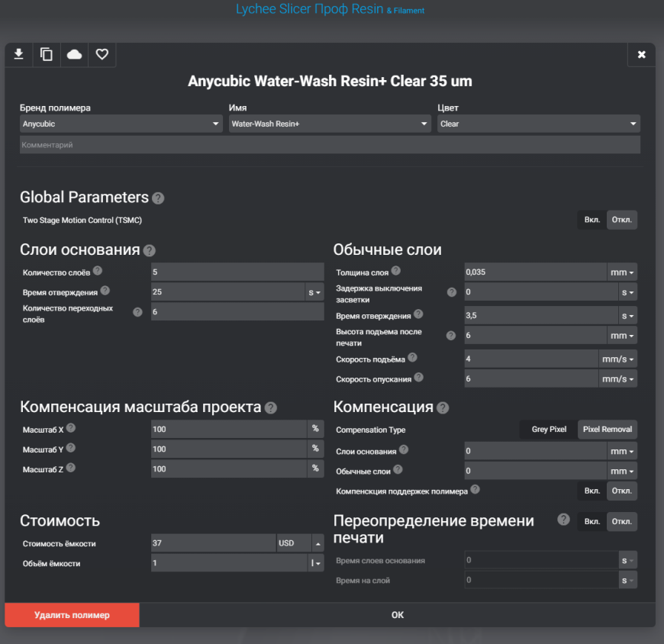The height and width of the screenshot is (644, 664).
Task: Close the resin settings dialog
Action: click(642, 55)
